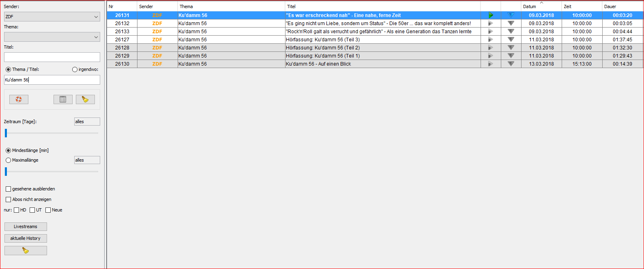Click broom button below aktuelle History
This screenshot has height=269, width=644.
coord(26,250)
